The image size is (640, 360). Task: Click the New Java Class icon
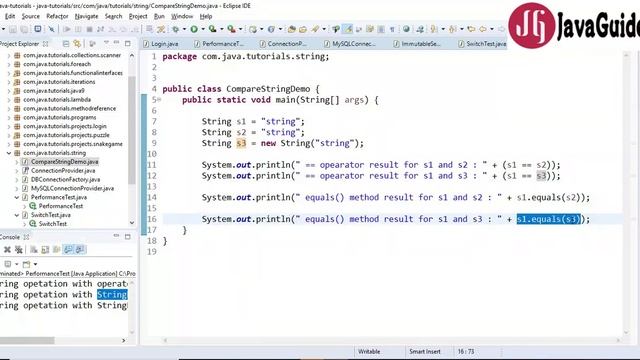click(271, 29)
